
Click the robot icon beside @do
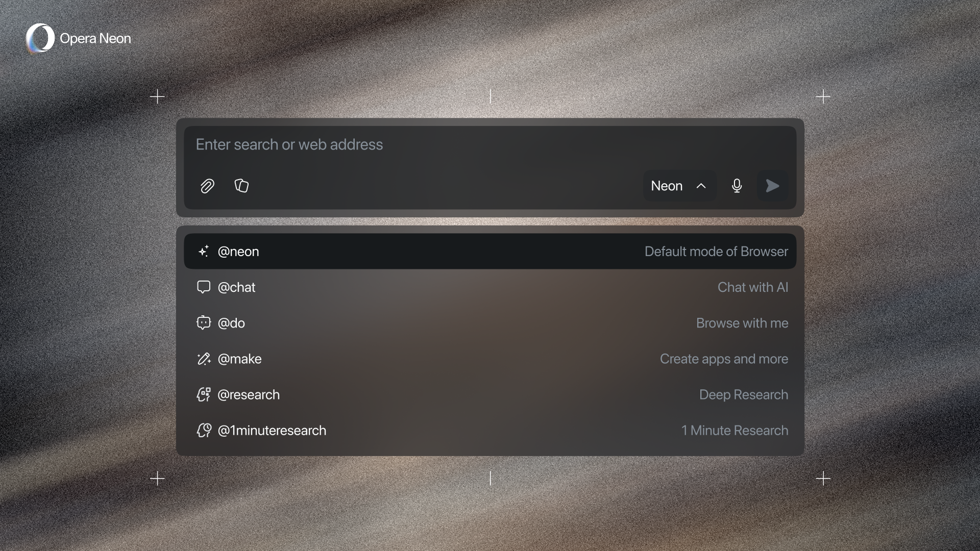click(203, 322)
